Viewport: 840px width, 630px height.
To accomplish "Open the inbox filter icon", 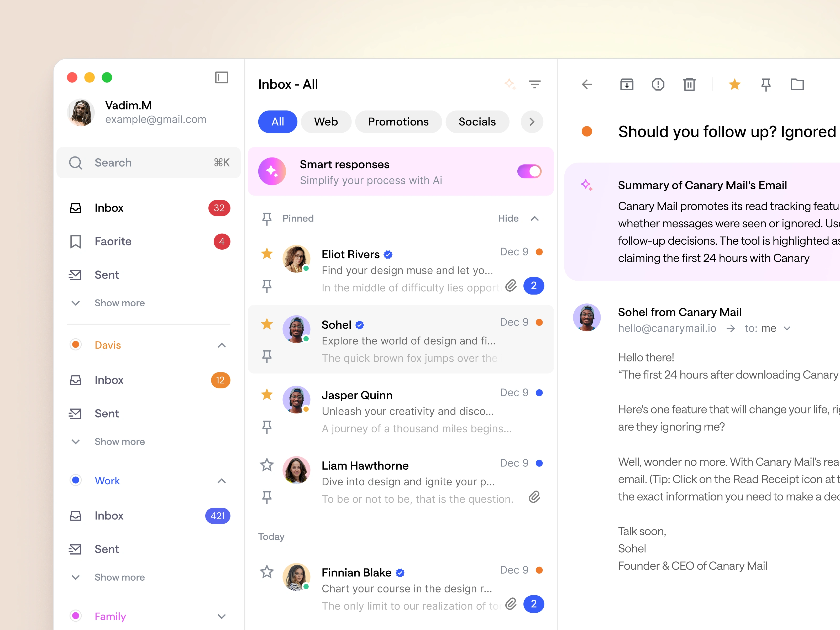I will 534,84.
